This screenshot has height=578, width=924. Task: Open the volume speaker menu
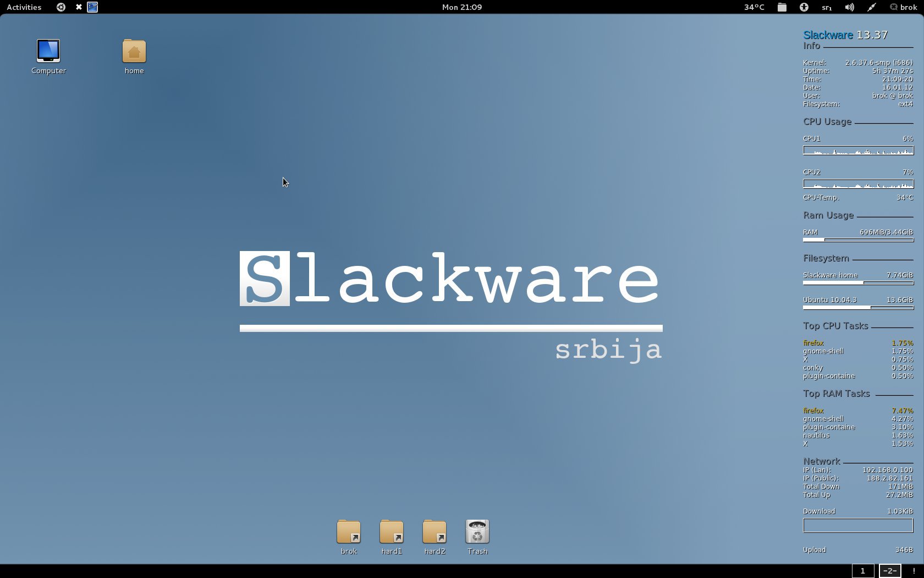pyautogui.click(x=849, y=7)
